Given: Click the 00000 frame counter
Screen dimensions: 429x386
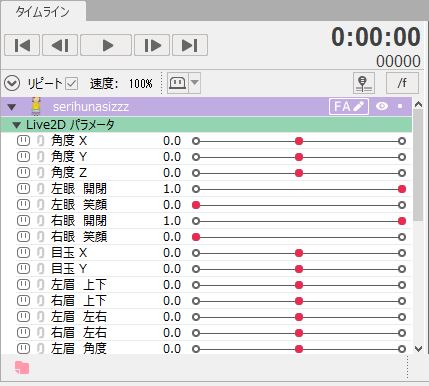Looking at the screenshot, I should tap(398, 61).
